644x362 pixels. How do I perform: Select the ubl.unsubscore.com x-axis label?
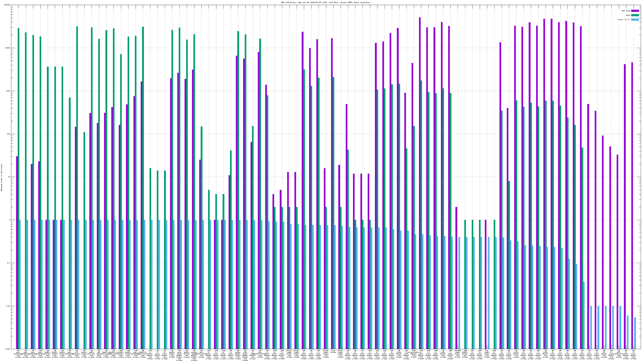coord(619,354)
